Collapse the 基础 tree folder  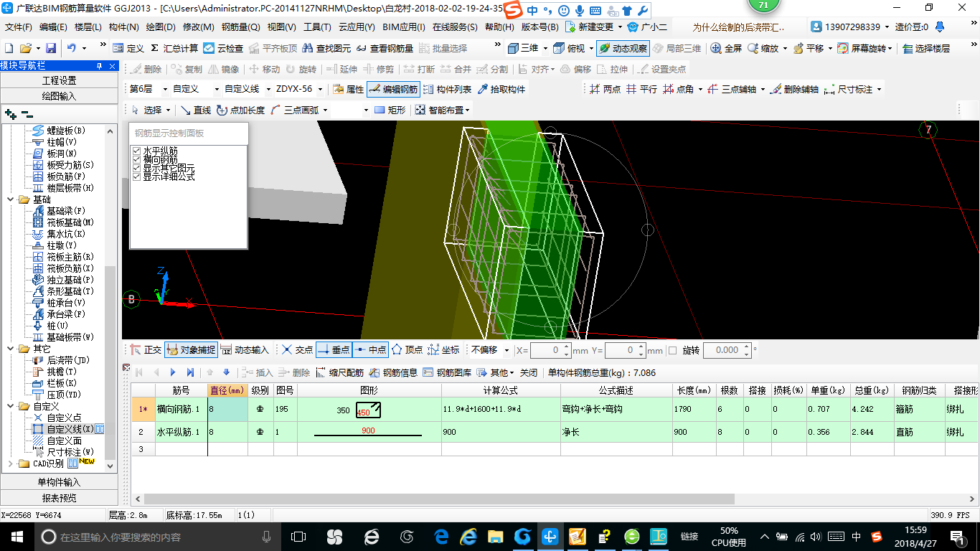11,199
